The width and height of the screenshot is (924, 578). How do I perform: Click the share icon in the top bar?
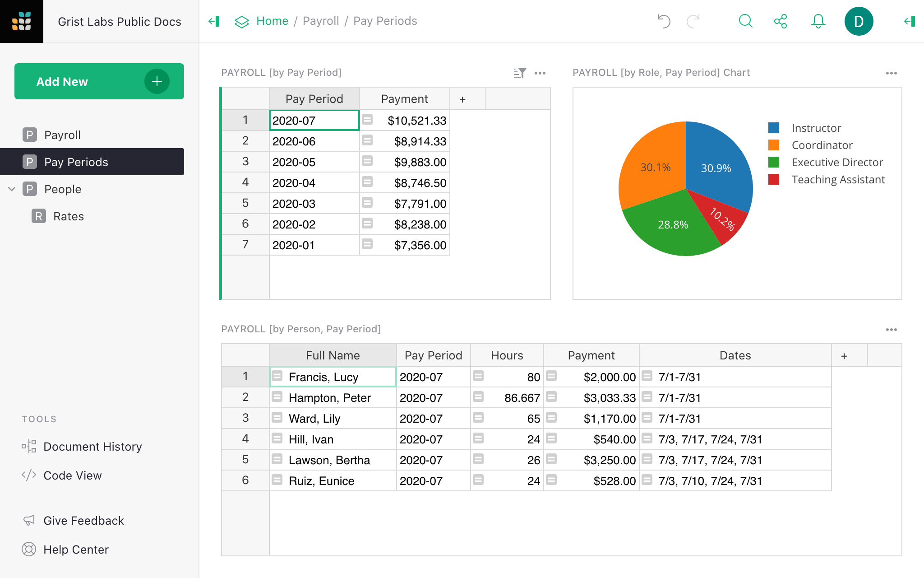click(x=781, y=21)
